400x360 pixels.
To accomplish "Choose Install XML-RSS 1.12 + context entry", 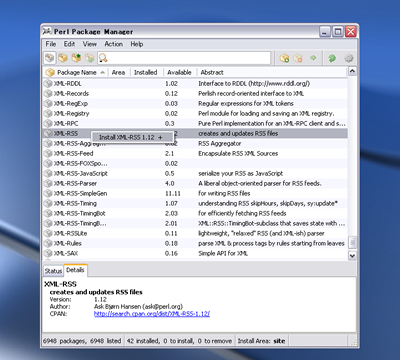I will coord(132,137).
